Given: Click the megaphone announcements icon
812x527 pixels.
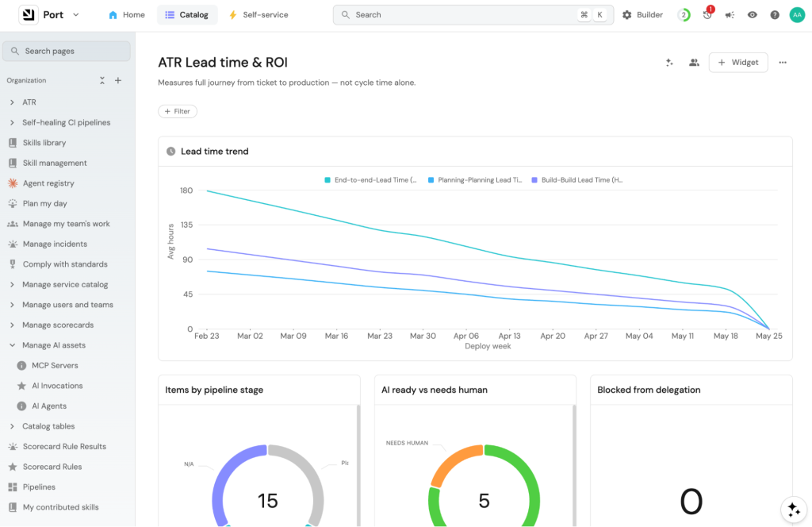Looking at the screenshot, I should (730, 15).
